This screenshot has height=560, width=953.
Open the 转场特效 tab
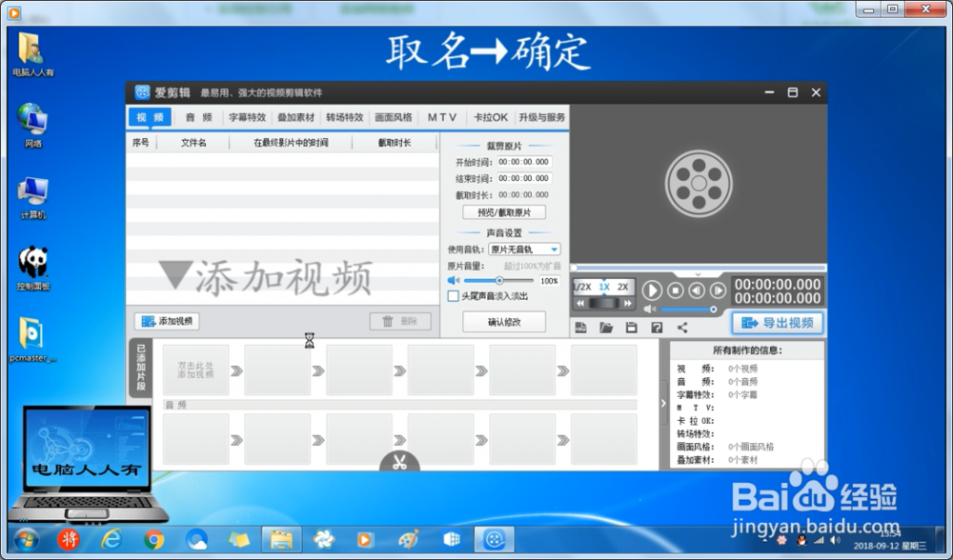point(345,117)
